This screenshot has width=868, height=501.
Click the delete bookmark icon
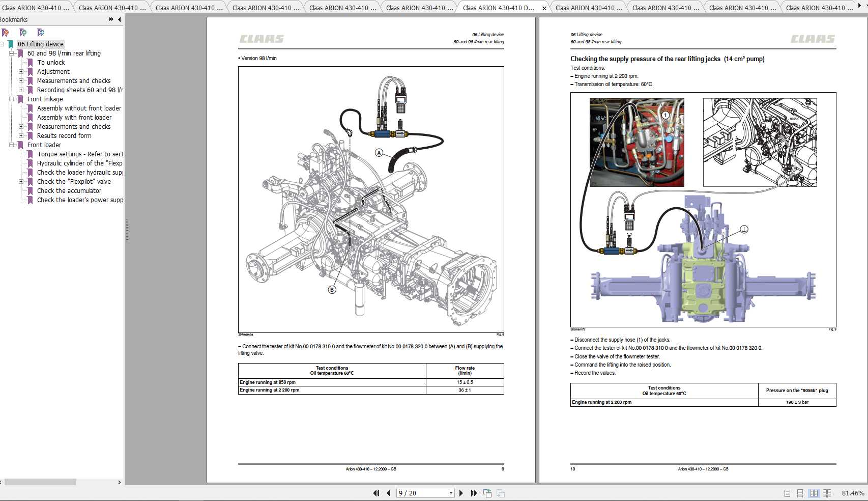click(x=5, y=33)
